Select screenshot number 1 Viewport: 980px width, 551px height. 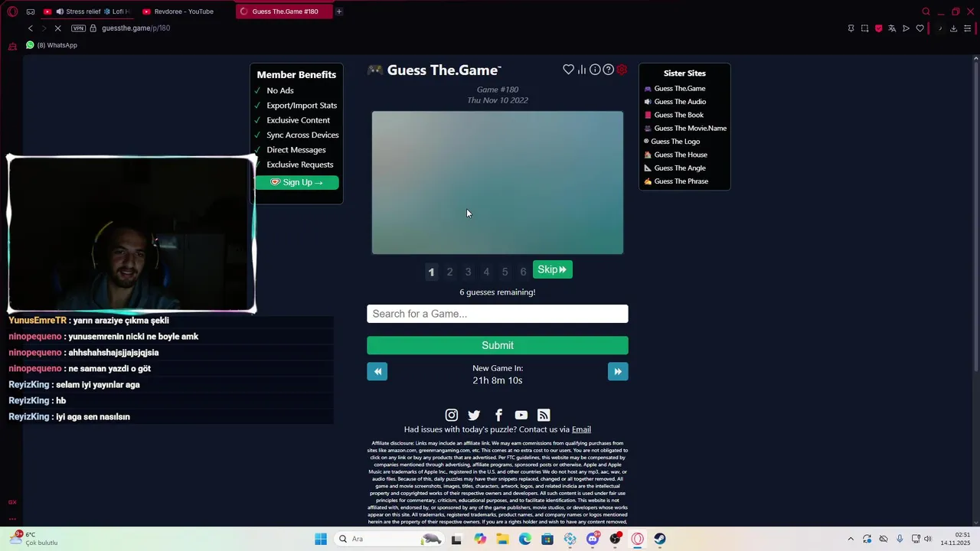coord(431,272)
